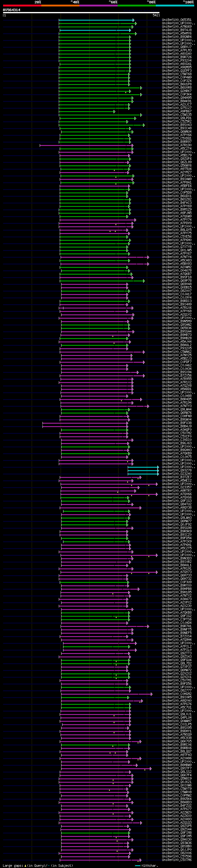Select the AV564314 query name
The image size is (197, 868).
click(11, 10)
